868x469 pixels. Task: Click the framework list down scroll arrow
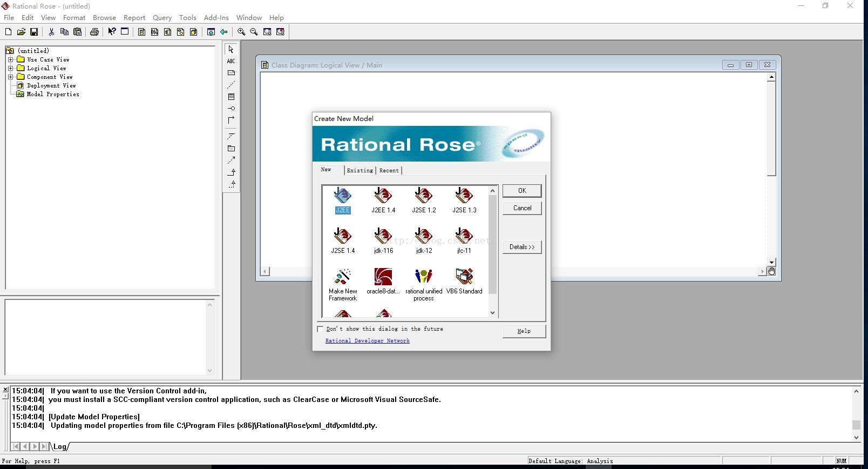tap(492, 312)
